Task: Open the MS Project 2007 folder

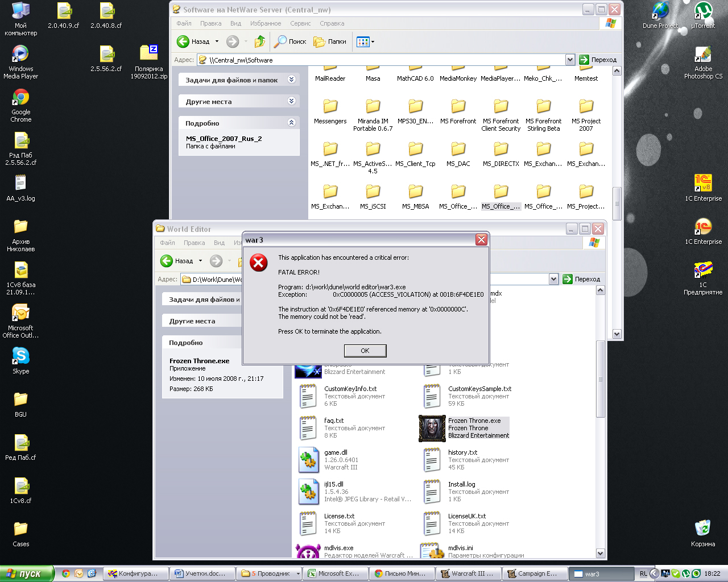Action: (586, 116)
